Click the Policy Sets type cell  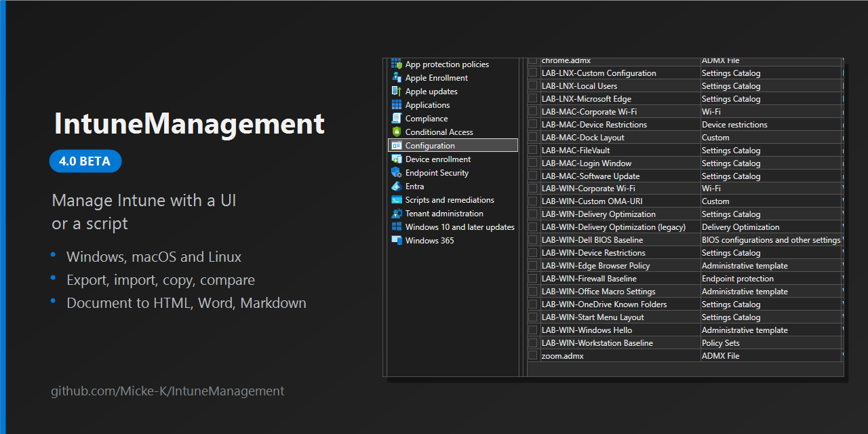tap(771, 343)
